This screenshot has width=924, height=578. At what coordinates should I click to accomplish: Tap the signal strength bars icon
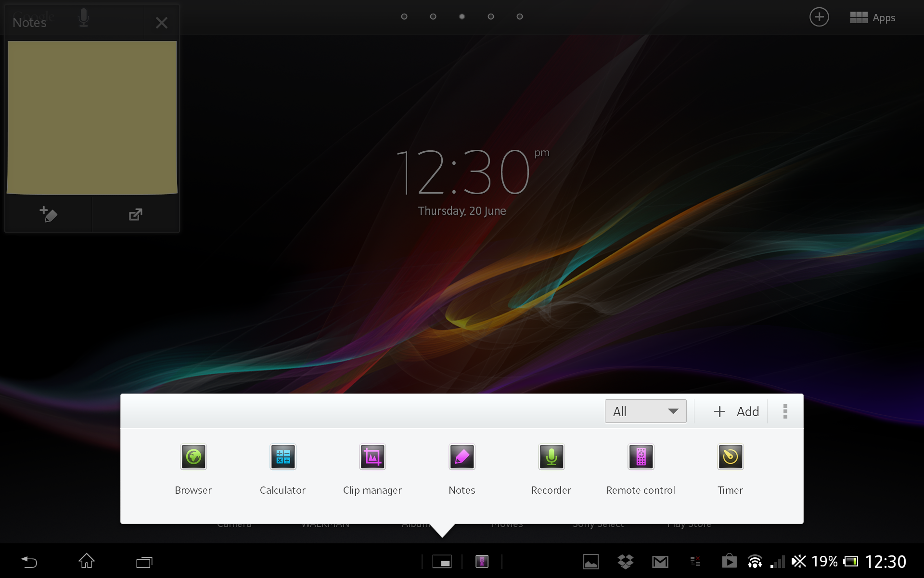tap(778, 562)
